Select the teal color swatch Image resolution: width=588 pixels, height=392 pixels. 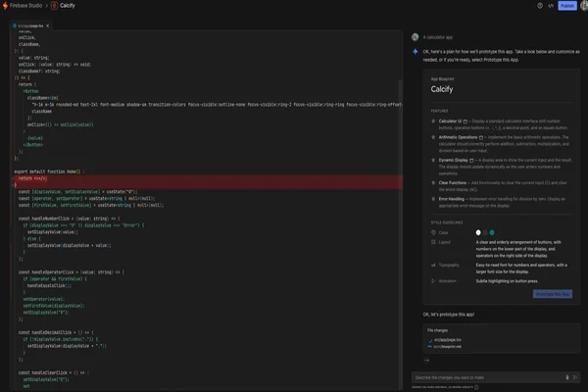(x=492, y=232)
